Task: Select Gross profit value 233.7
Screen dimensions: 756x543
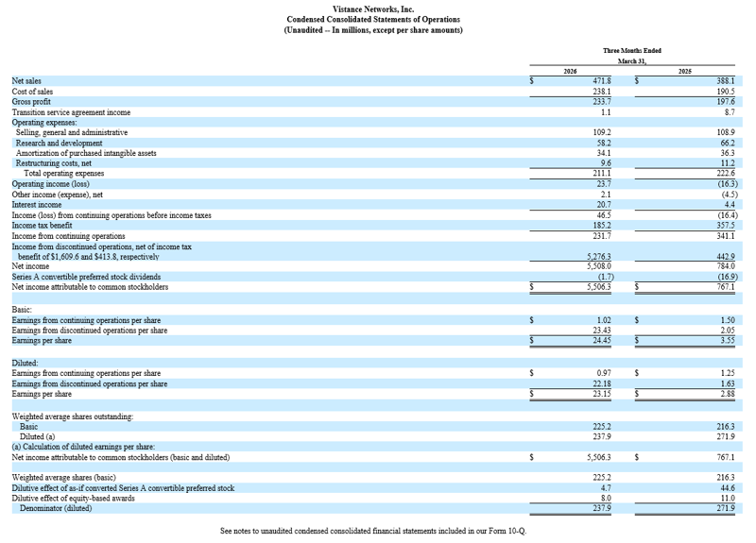Action: coord(602,102)
